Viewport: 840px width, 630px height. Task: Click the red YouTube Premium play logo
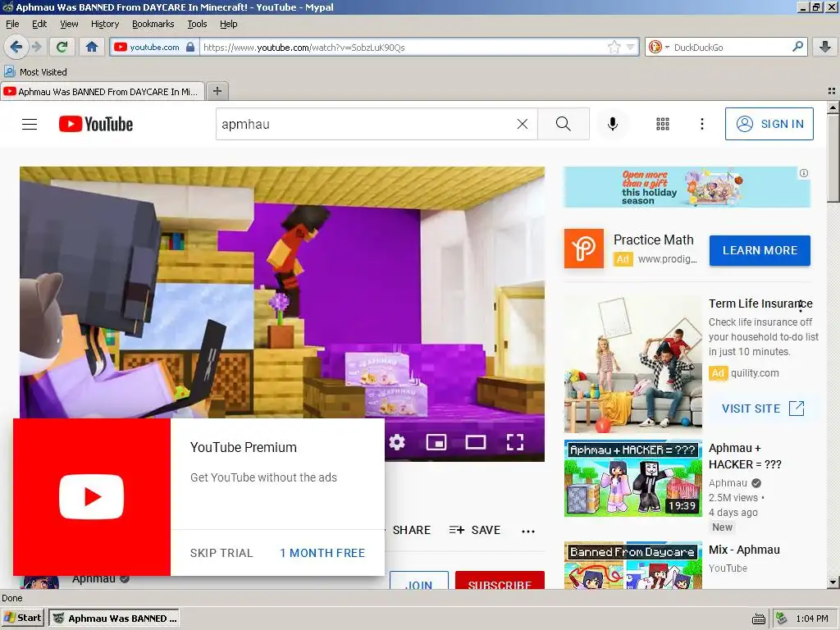(x=92, y=496)
